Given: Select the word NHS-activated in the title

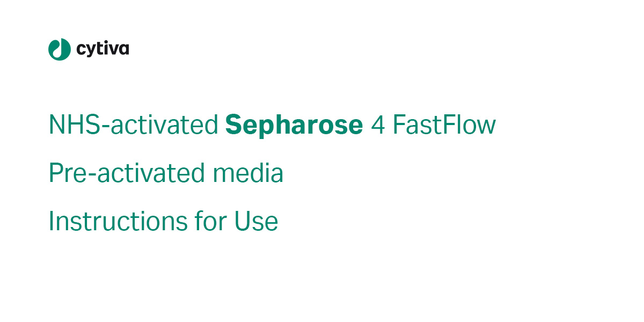Looking at the screenshot, I should pos(134,125).
